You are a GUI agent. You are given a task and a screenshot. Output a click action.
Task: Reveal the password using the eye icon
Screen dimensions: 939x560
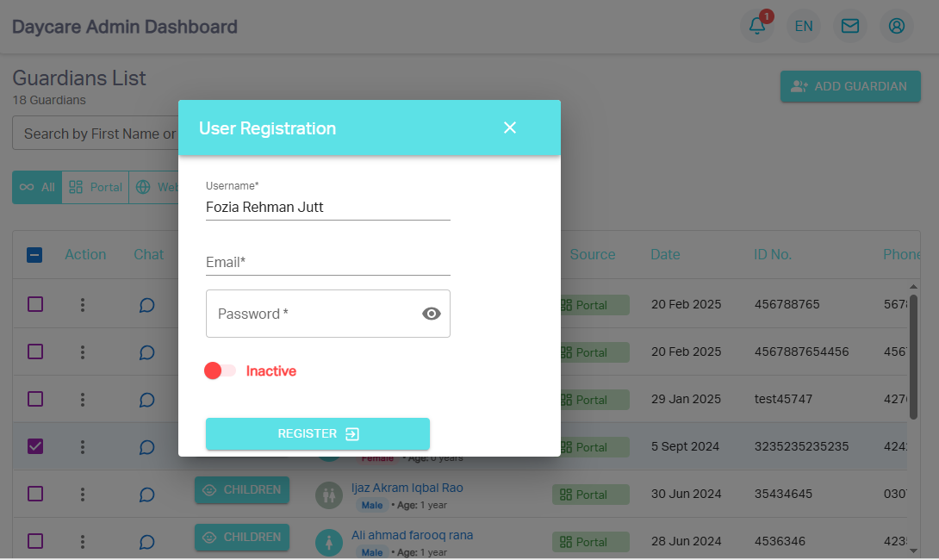point(432,314)
